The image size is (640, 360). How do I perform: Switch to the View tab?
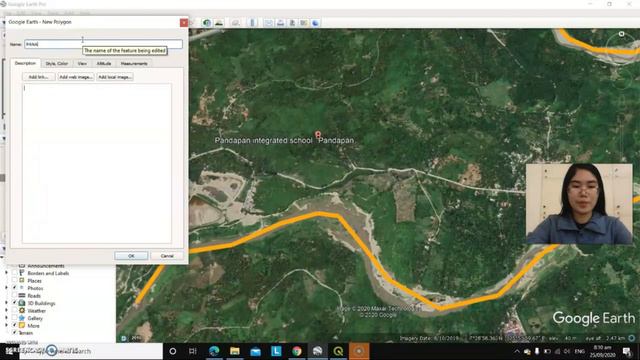pyautogui.click(x=82, y=64)
